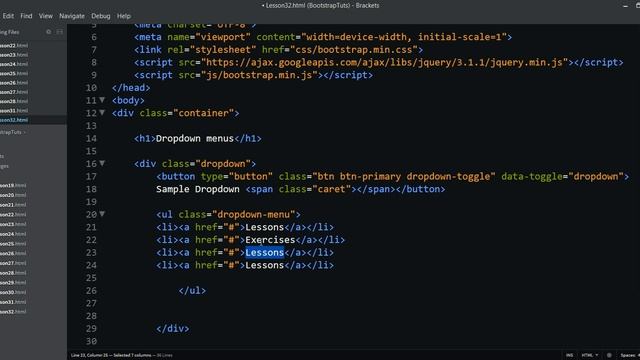Open the Help menu

pyautogui.click(x=124, y=16)
